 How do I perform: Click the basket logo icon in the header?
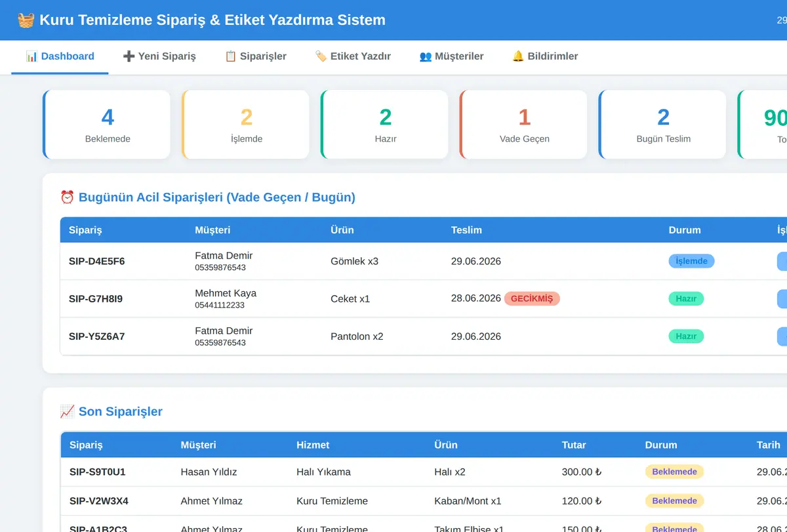[26, 20]
